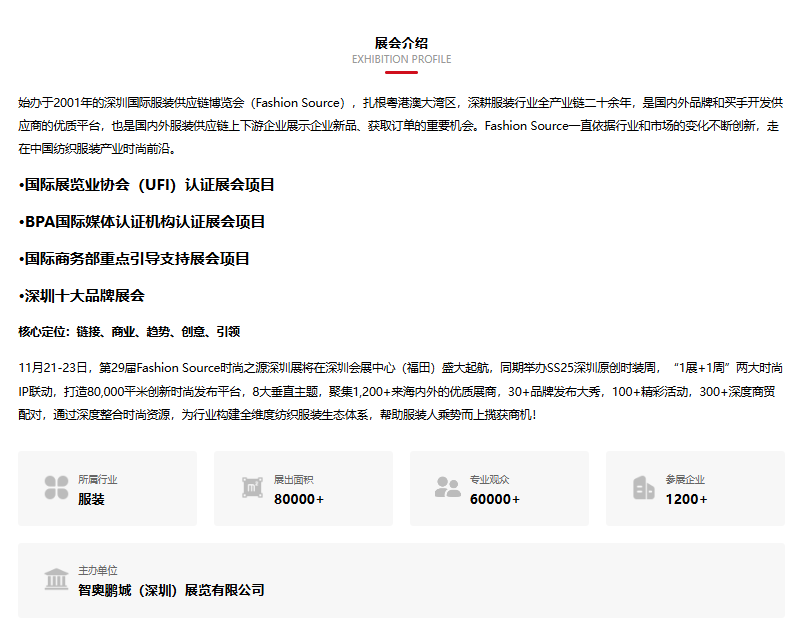Click the 所属行业 label
The width and height of the screenshot is (807, 636).
98,480
